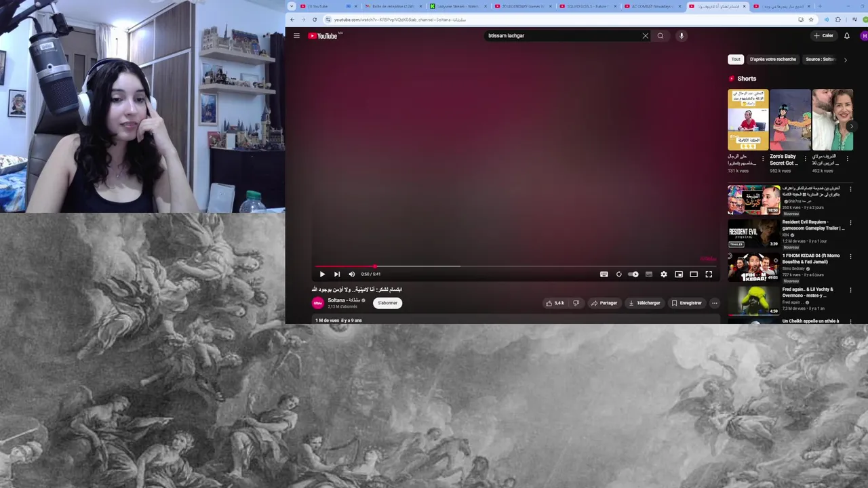Open the browser extensions puzzle icon

pyautogui.click(x=837, y=20)
